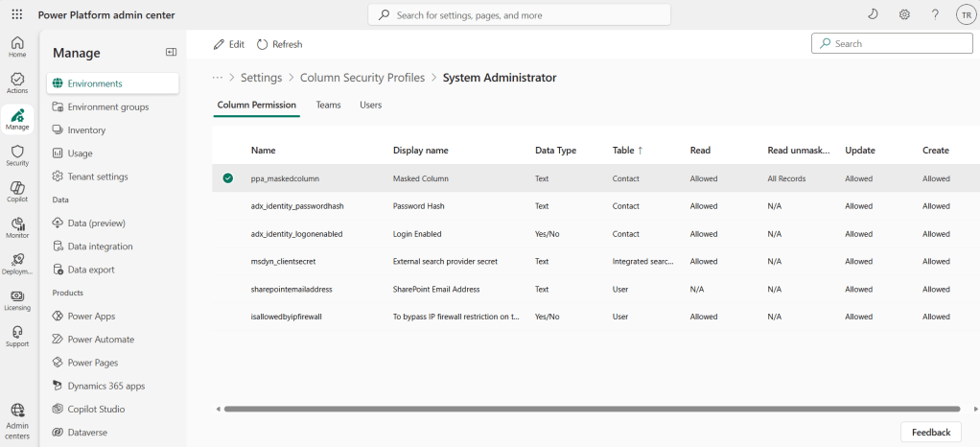Viewport: 980px width, 447px height.
Task: Deselect the ppa_maskedcolumn row checkmark
Action: click(x=227, y=178)
